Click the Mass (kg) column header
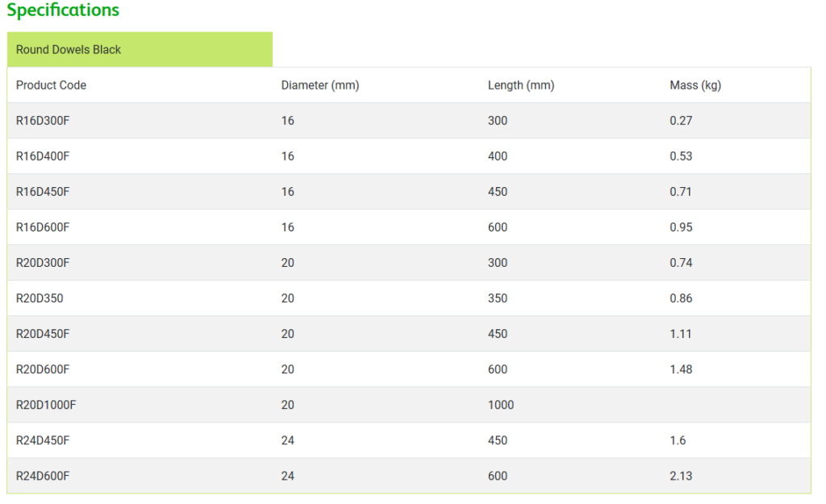Viewport: 826px width, 504px height. point(695,85)
